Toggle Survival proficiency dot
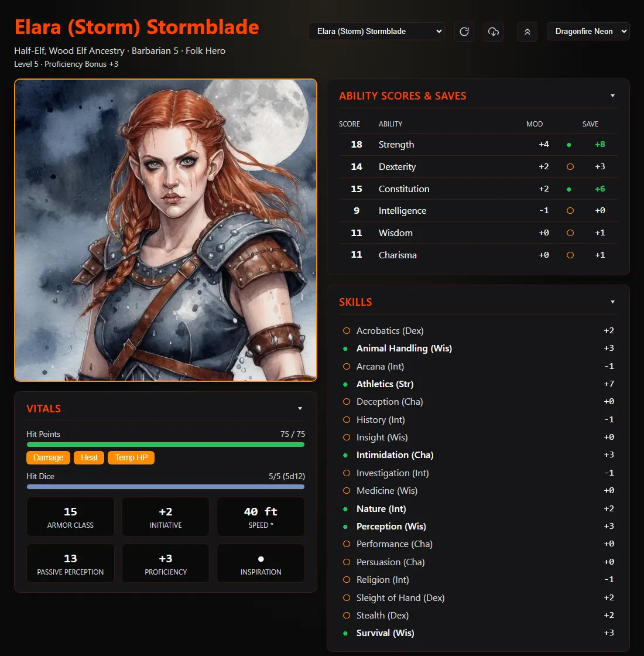 click(x=345, y=633)
